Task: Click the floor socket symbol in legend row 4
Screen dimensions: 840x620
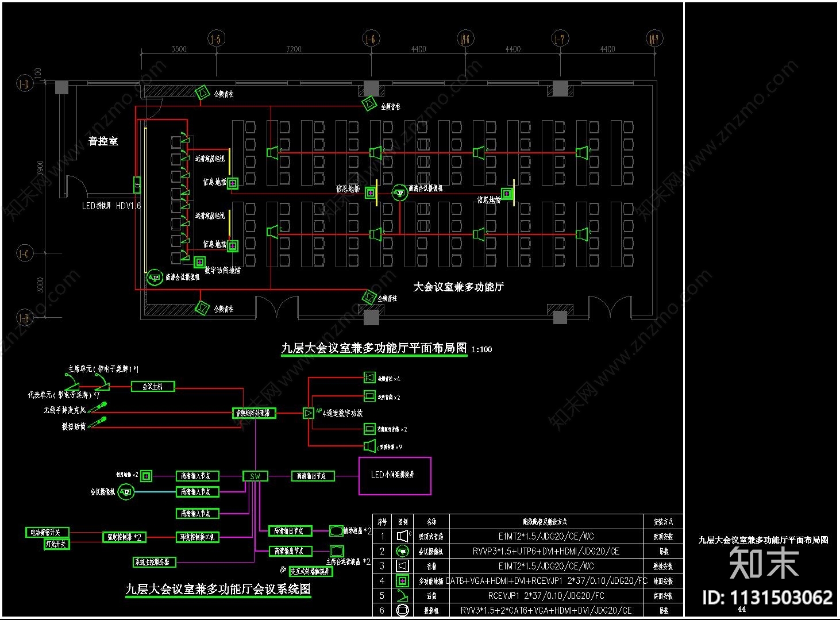Action: (x=403, y=581)
